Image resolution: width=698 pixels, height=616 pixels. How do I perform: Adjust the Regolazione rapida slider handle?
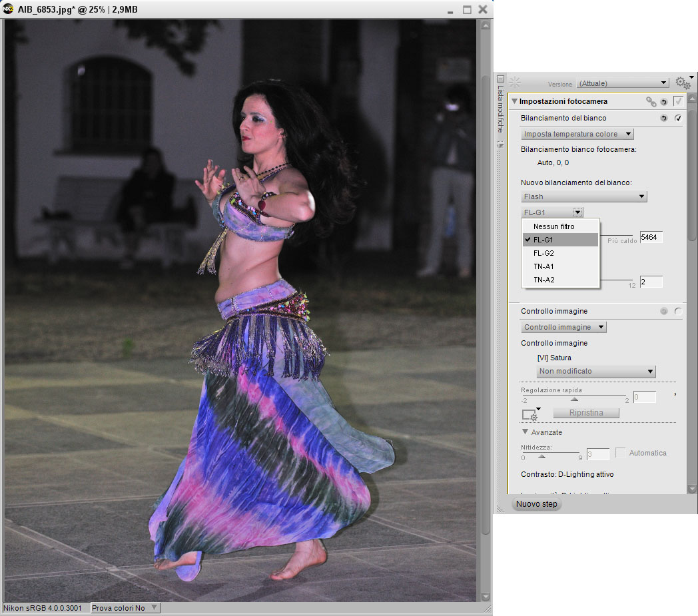[574, 400]
